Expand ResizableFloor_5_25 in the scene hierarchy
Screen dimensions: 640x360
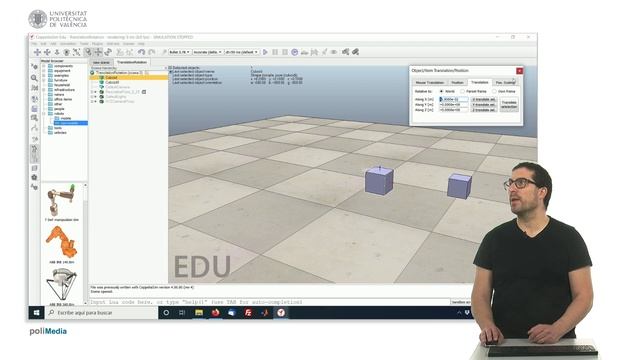[x=92, y=92]
